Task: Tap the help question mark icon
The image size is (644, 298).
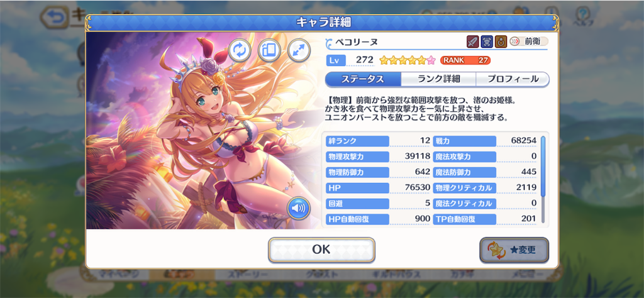Action: pos(582,16)
